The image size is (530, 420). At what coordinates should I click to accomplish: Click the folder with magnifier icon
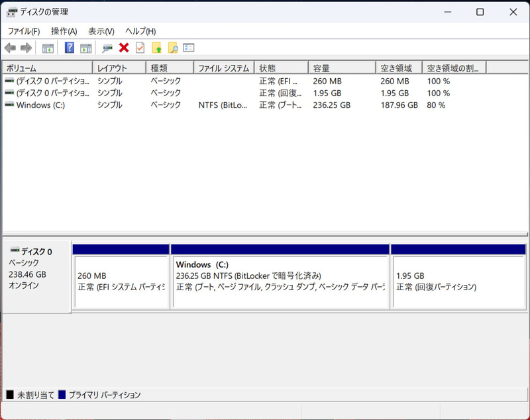[x=173, y=48]
